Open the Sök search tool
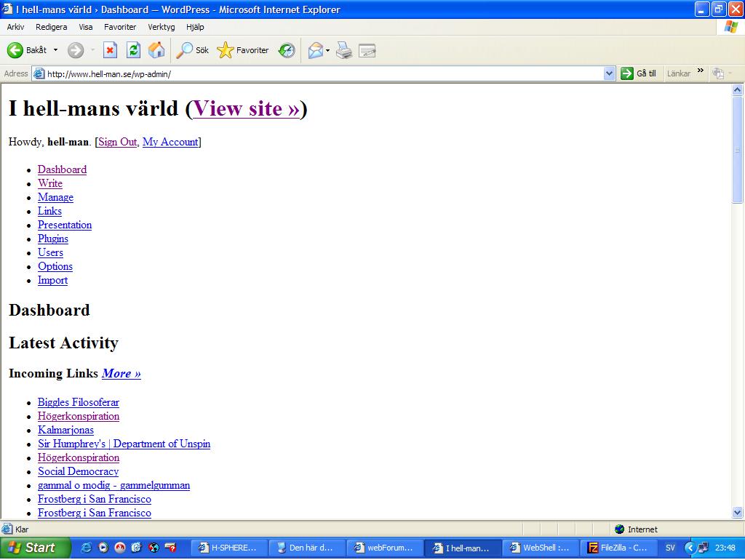Image resolution: width=745 pixels, height=560 pixels. pos(192,50)
